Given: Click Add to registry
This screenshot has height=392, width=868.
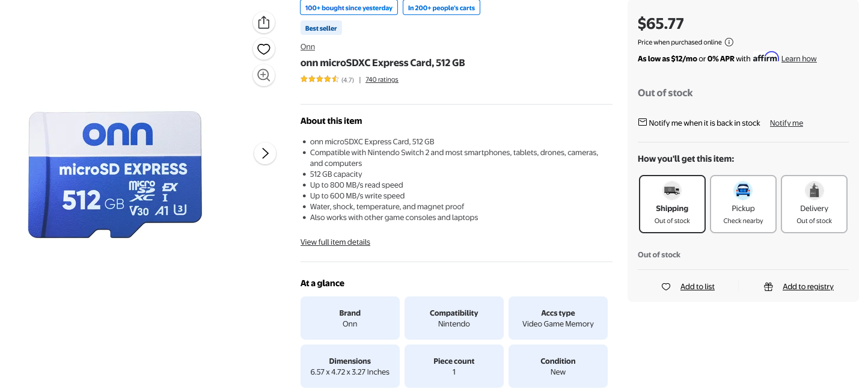Looking at the screenshot, I should pyautogui.click(x=808, y=287).
